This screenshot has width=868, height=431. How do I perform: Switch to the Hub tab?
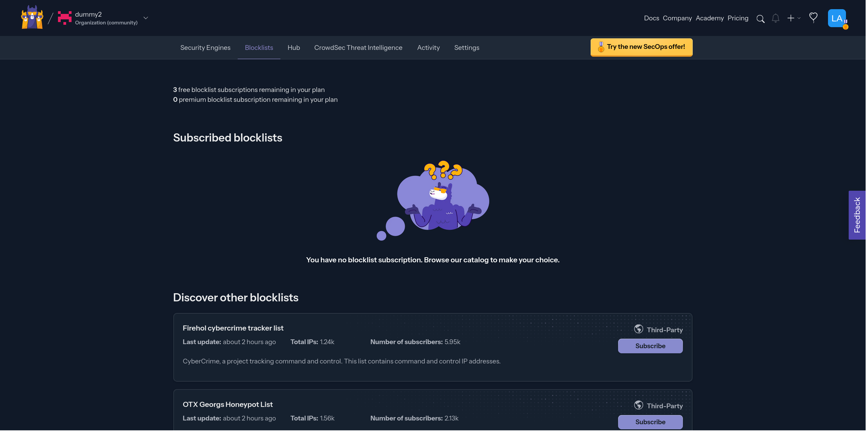click(293, 47)
